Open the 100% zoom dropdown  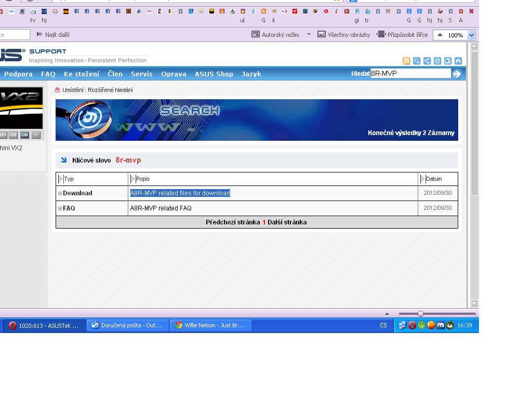pyautogui.click(x=471, y=35)
